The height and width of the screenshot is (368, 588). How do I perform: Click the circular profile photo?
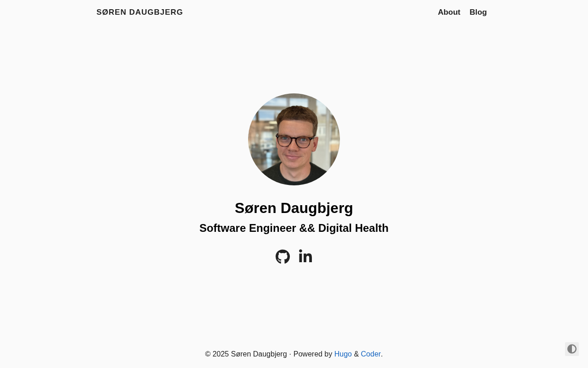coord(294,139)
